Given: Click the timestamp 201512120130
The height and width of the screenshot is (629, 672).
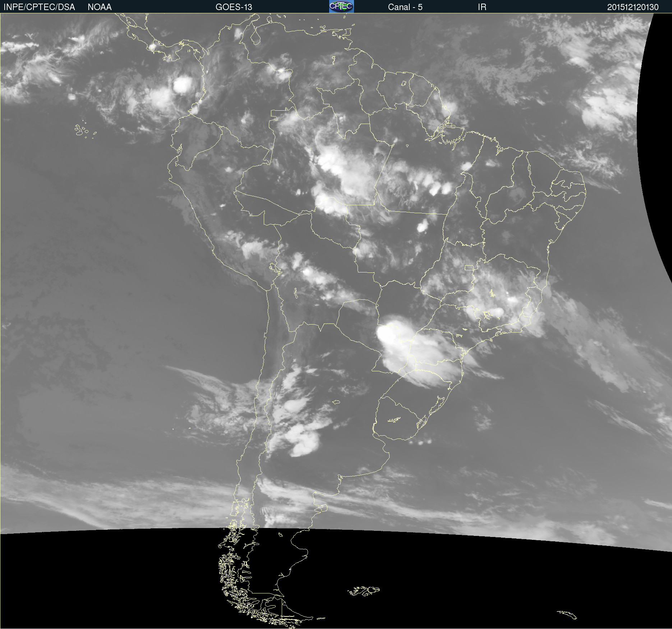Looking at the screenshot, I should pyautogui.click(x=633, y=7).
